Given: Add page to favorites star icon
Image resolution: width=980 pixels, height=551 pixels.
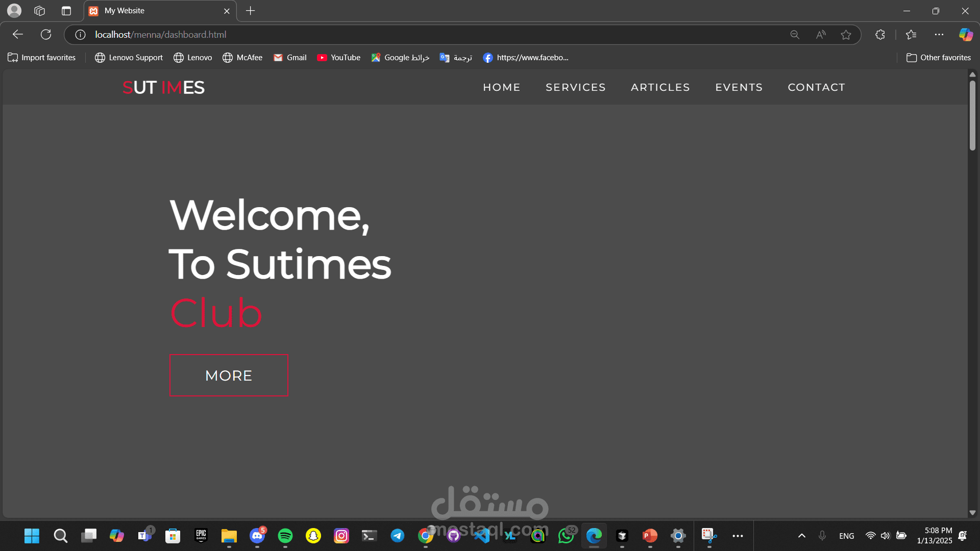Looking at the screenshot, I should point(846,35).
